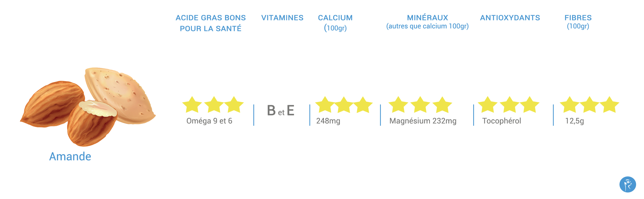Click the 12,5g fibres value
This screenshot has width=644, height=199.
click(575, 121)
